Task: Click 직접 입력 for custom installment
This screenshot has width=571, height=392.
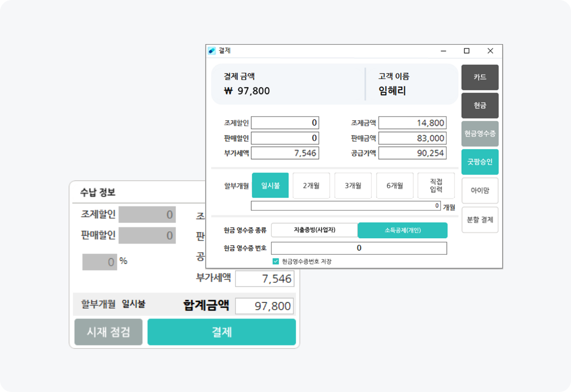Action: [x=436, y=186]
